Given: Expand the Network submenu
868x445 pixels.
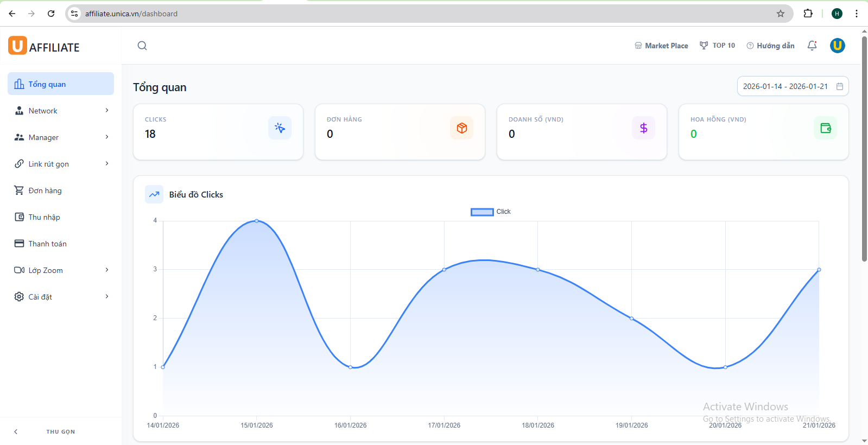Looking at the screenshot, I should click(61, 111).
